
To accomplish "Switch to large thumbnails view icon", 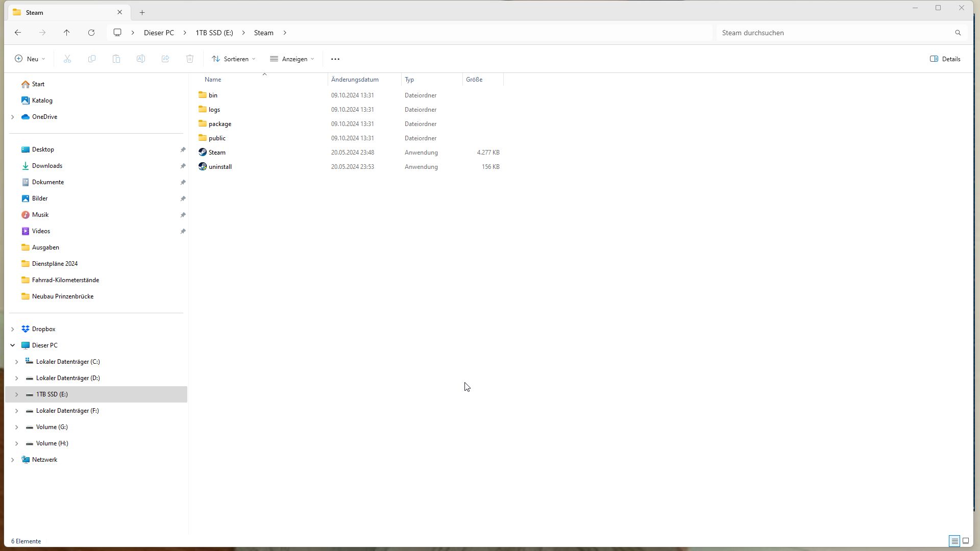I will (x=966, y=541).
